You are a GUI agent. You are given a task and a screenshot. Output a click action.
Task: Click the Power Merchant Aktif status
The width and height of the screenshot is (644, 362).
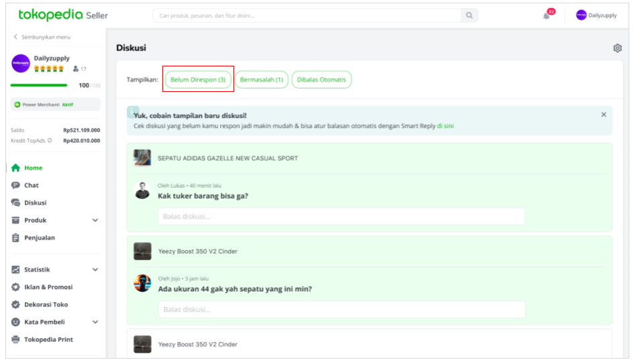tap(67, 105)
